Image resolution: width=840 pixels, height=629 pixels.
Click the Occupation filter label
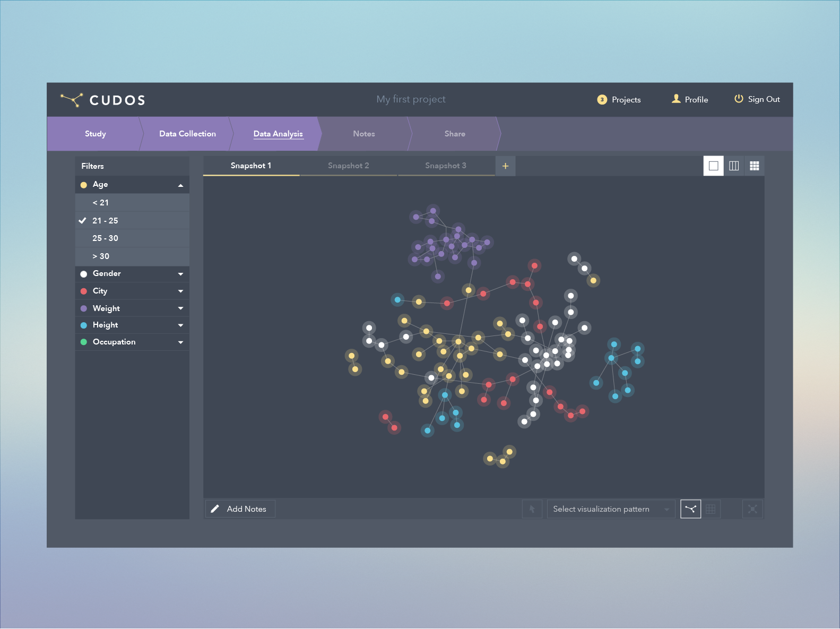114,342
